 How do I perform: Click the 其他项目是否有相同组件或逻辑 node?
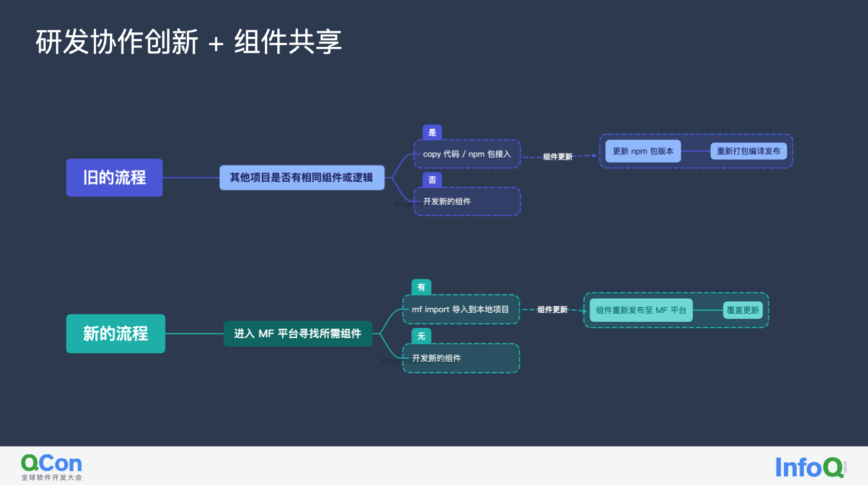[302, 178]
